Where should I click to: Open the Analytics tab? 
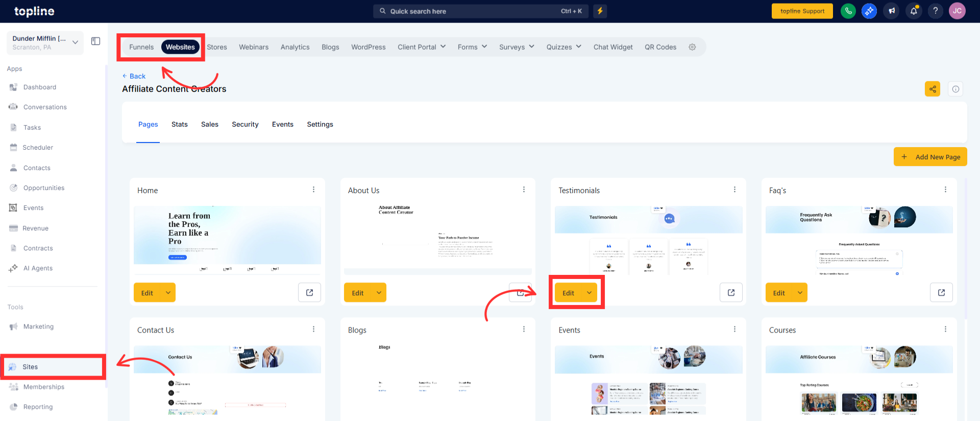click(295, 47)
